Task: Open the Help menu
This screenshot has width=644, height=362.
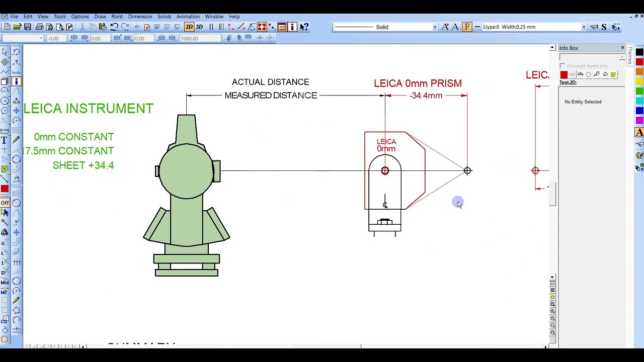Action: coord(234,17)
